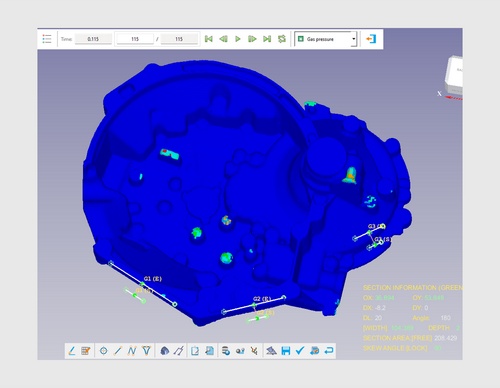Jump to the first frame
This screenshot has height=388, width=500.
tap(209, 39)
